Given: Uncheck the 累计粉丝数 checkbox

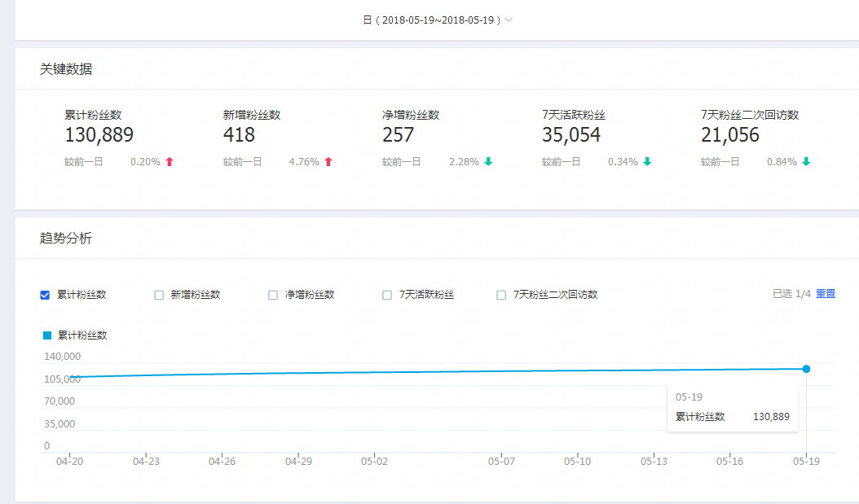Looking at the screenshot, I should (45, 295).
